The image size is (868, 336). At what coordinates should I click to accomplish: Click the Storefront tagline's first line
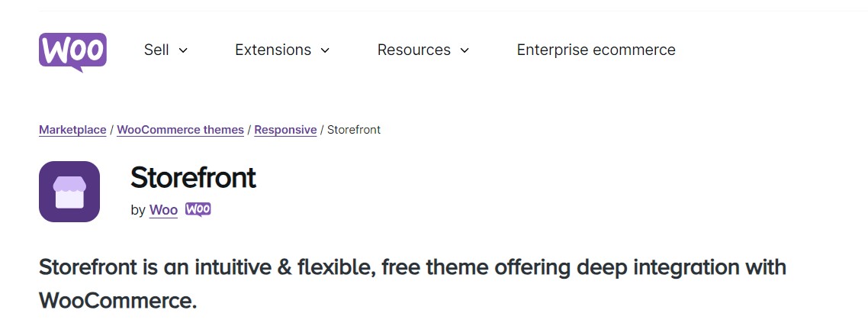click(412, 268)
